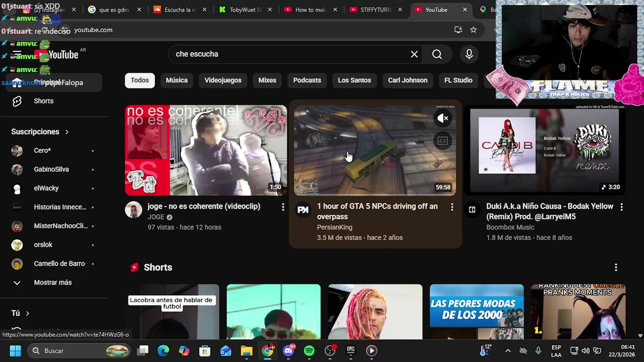Click the Boombox Music channel icon
The width and height of the screenshot is (644, 362).
point(472,210)
